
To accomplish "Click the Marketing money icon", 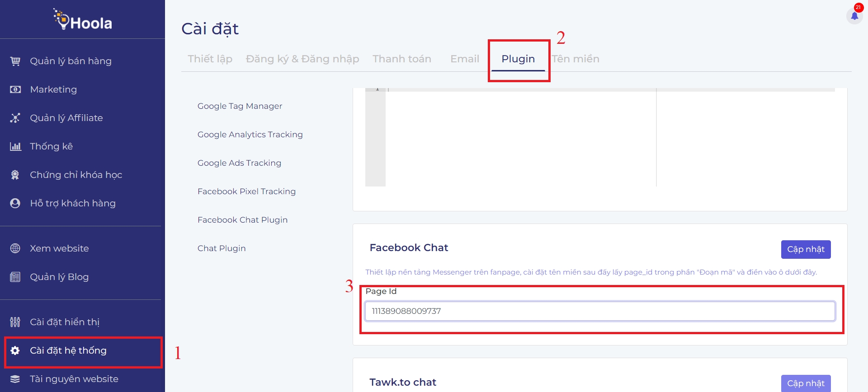I will (15, 89).
